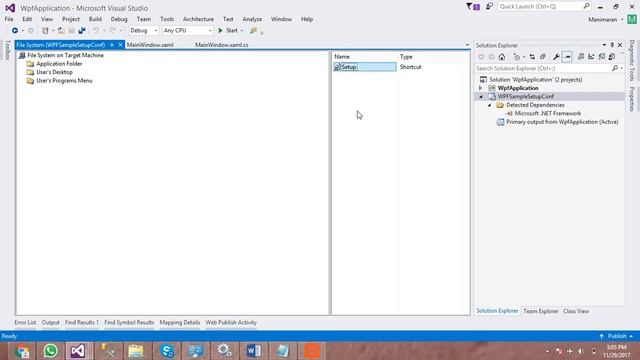Click the Start debugging play icon
This screenshot has height=360, width=640.
tap(220, 31)
